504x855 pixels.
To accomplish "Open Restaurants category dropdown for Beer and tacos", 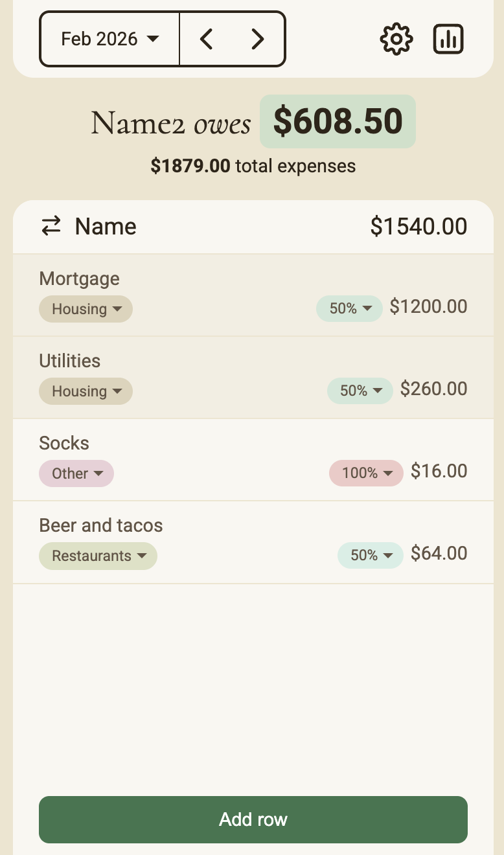I will [x=98, y=556].
